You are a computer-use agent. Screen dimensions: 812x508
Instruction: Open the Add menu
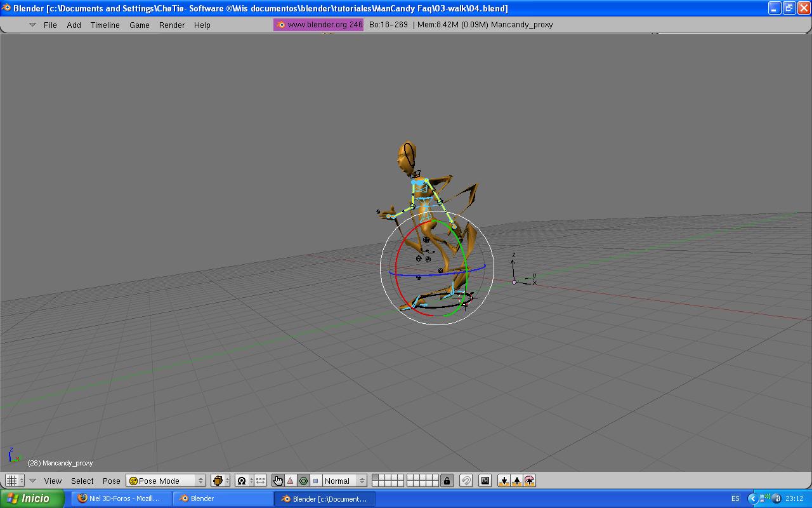74,25
